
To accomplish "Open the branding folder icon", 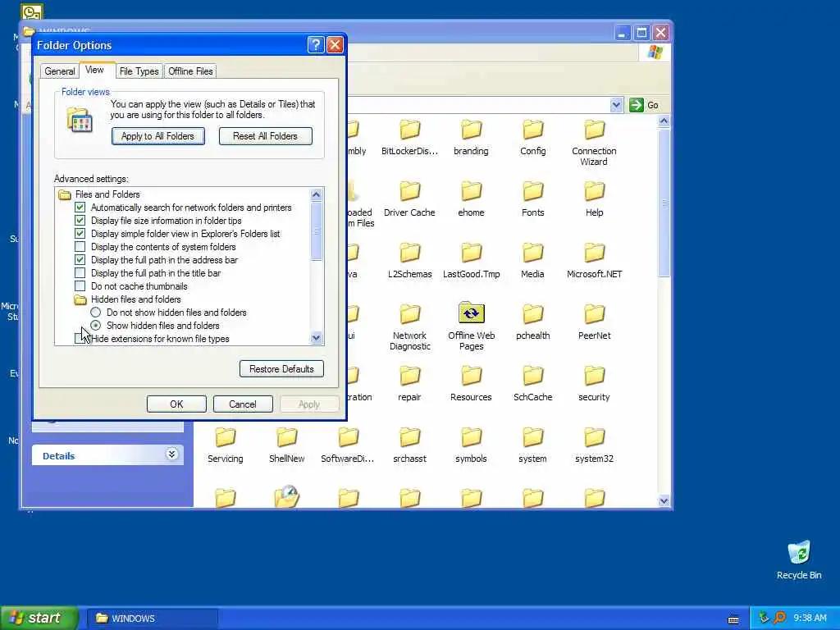I will (472, 129).
